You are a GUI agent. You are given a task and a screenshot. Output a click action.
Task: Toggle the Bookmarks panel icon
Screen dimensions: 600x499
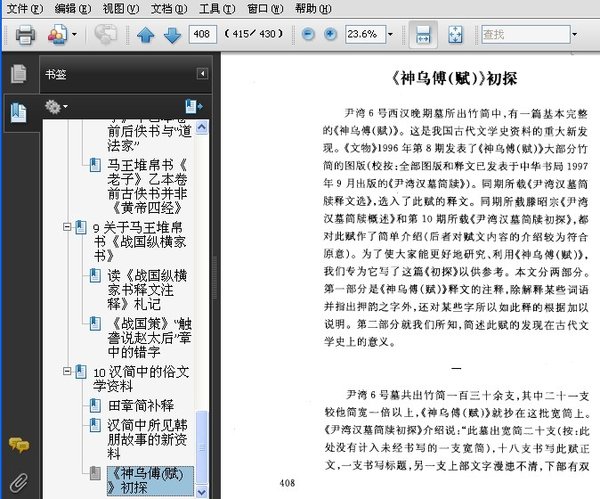(x=19, y=113)
